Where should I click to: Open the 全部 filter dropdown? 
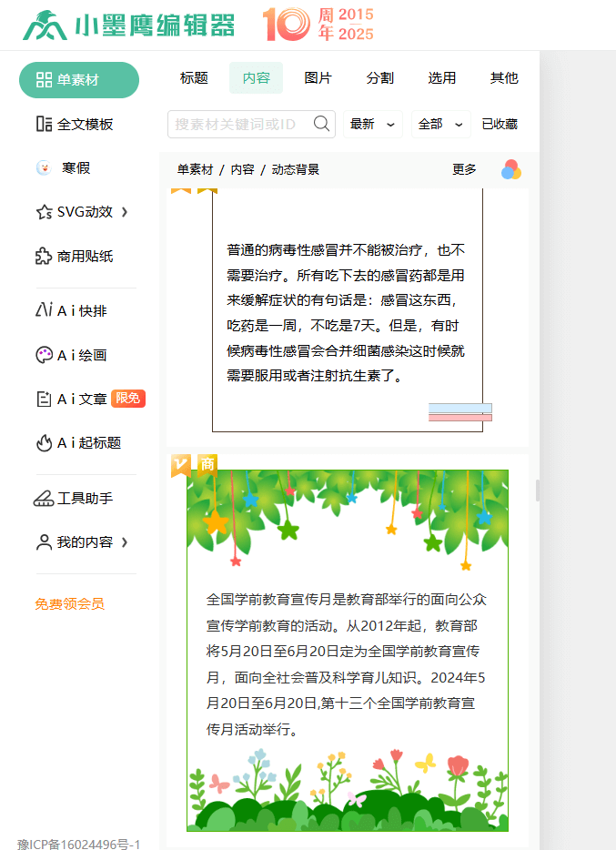coord(440,124)
